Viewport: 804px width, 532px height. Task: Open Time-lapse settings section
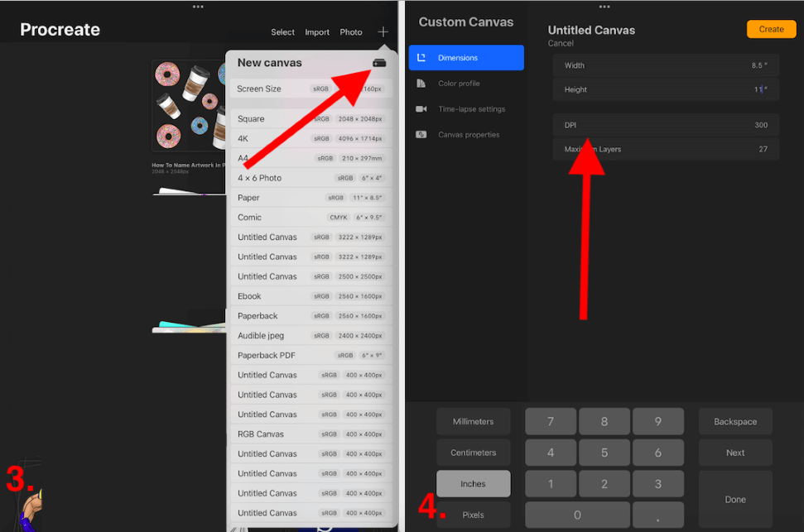click(466, 108)
